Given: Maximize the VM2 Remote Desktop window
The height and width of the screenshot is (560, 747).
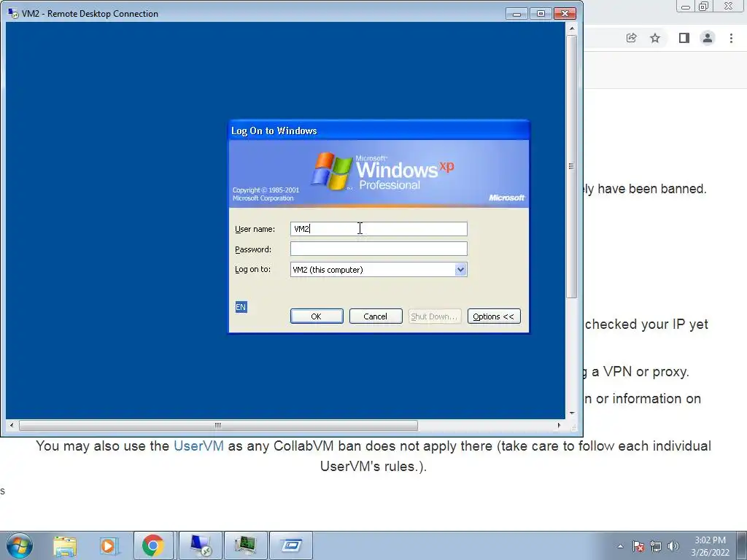Looking at the screenshot, I should coord(541,13).
